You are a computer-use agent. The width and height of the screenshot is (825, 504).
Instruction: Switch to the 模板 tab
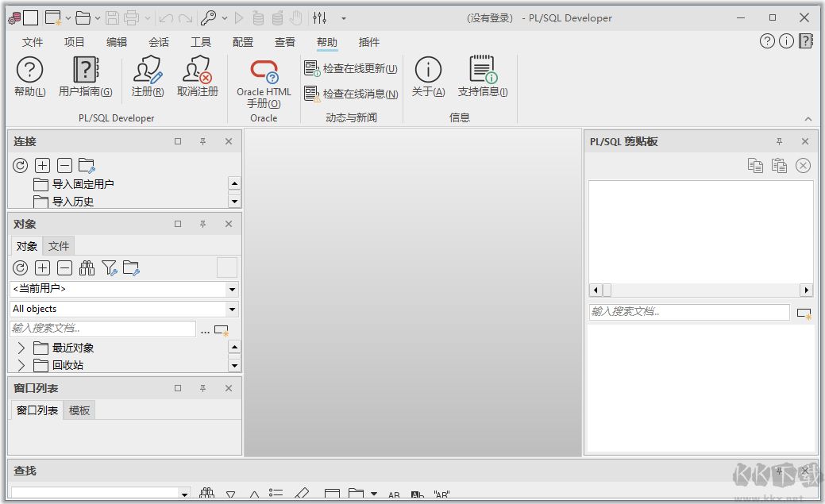click(79, 410)
